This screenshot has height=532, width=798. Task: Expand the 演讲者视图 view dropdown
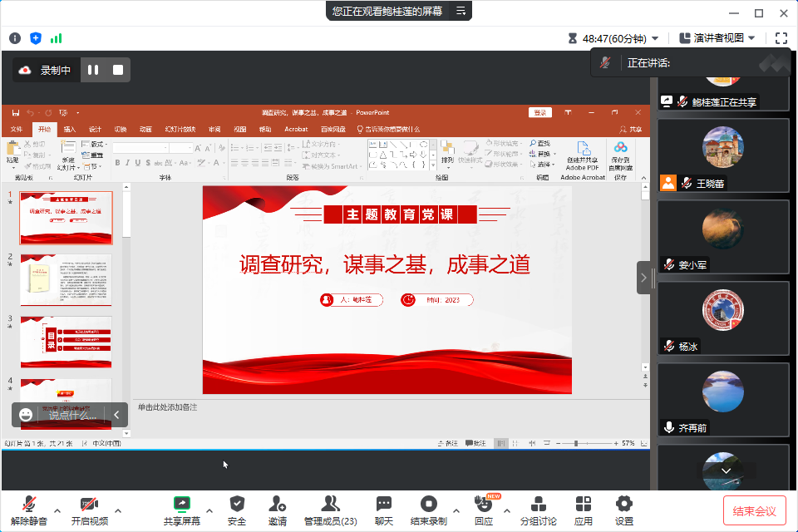(717, 38)
